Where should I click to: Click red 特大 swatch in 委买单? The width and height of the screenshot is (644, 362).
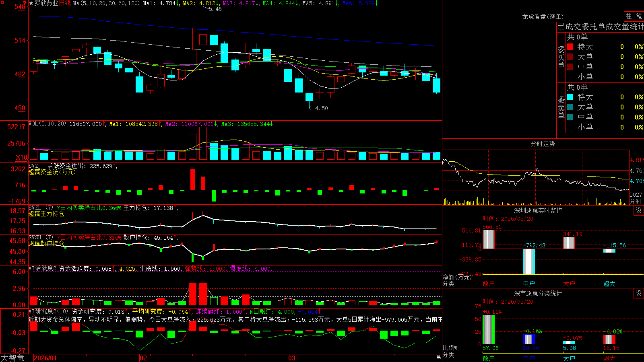tap(570, 47)
